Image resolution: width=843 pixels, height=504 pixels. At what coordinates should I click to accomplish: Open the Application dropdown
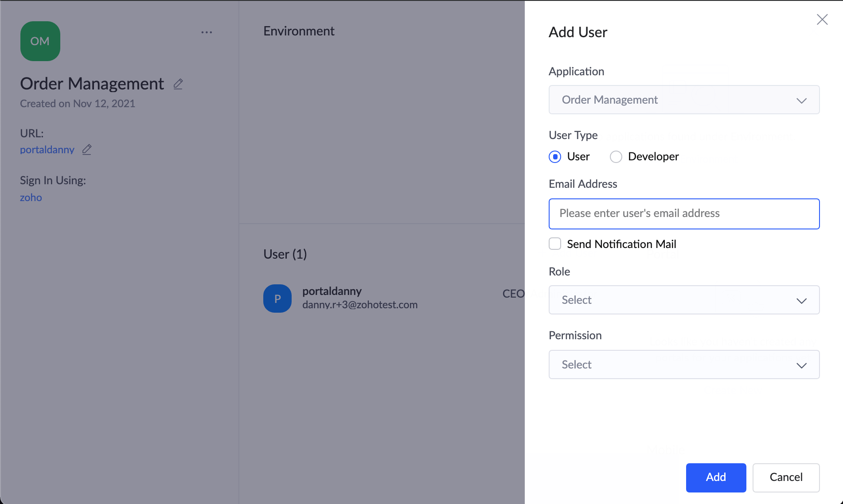point(684,100)
